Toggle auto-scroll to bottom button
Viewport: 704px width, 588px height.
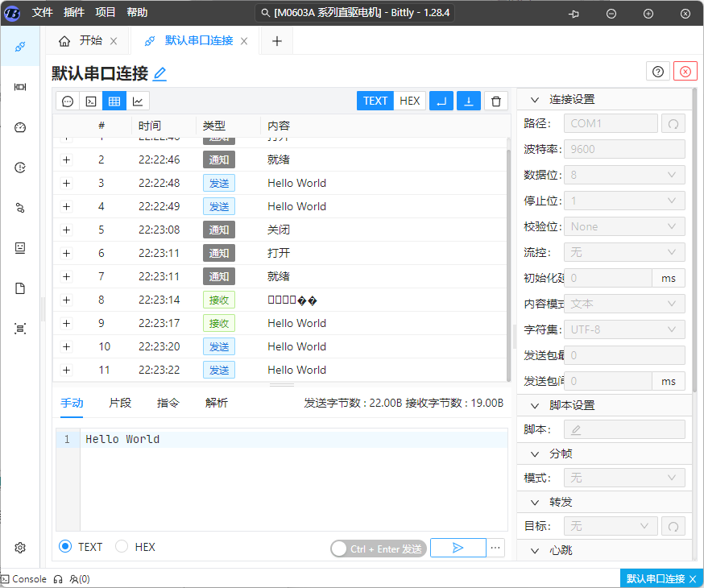(x=469, y=101)
